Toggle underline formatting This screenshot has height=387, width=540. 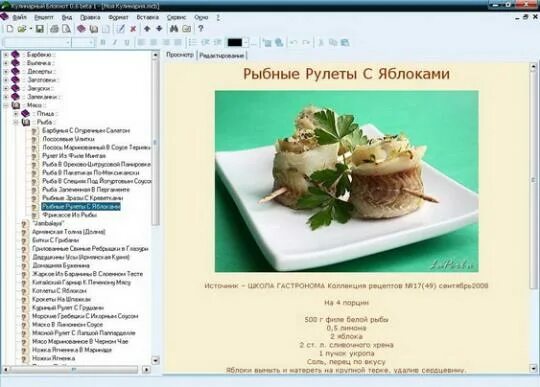(127, 42)
